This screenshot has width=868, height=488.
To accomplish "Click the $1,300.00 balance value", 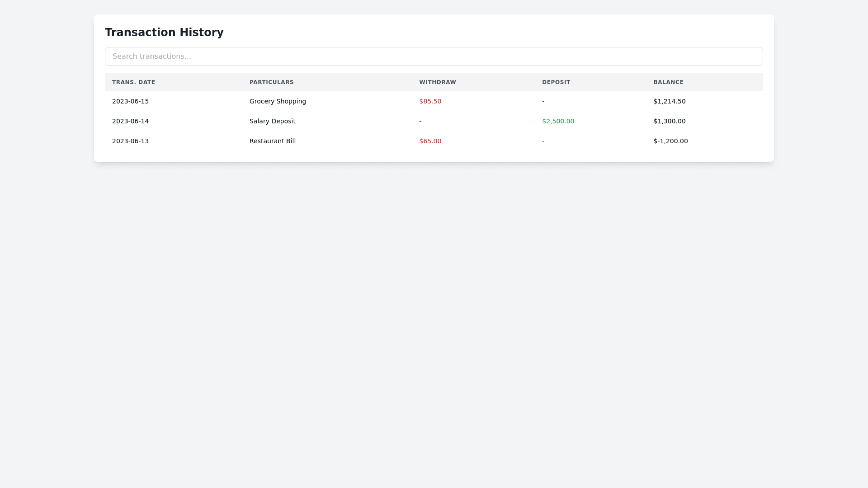I will 669,121.
